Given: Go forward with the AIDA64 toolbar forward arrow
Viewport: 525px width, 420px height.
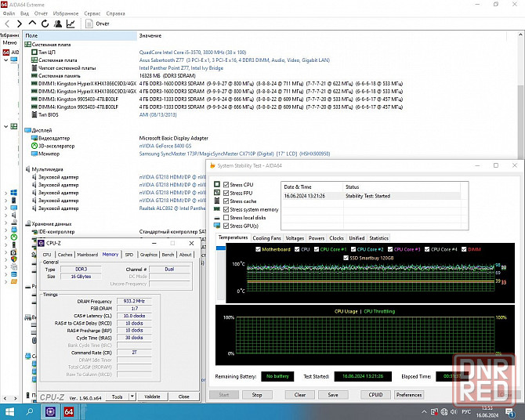Looking at the screenshot, I should [20, 24].
